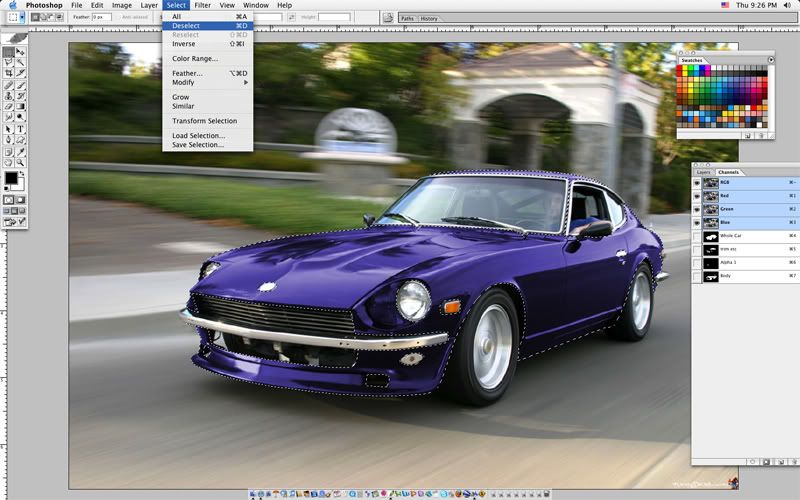Select the Magic Wand tool
Screen dimensions: 800x500
point(20,62)
